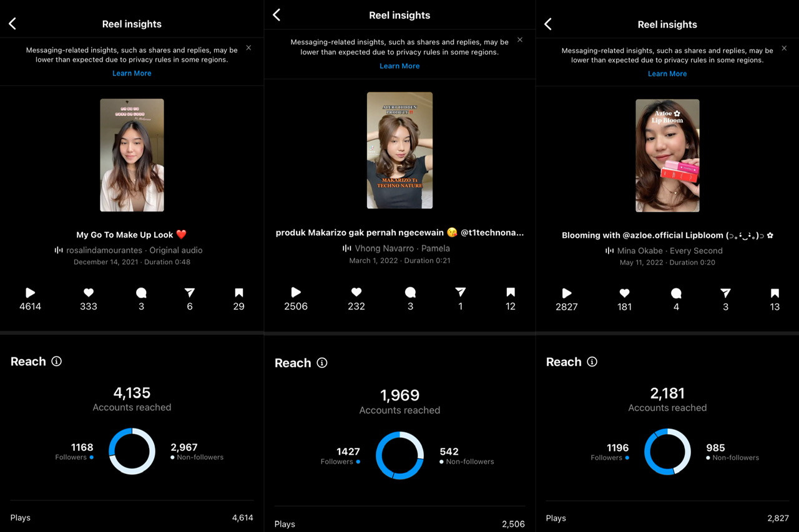The width and height of the screenshot is (799, 532).
Task: Click the saves bookmark icon above 13
Action: tap(775, 293)
